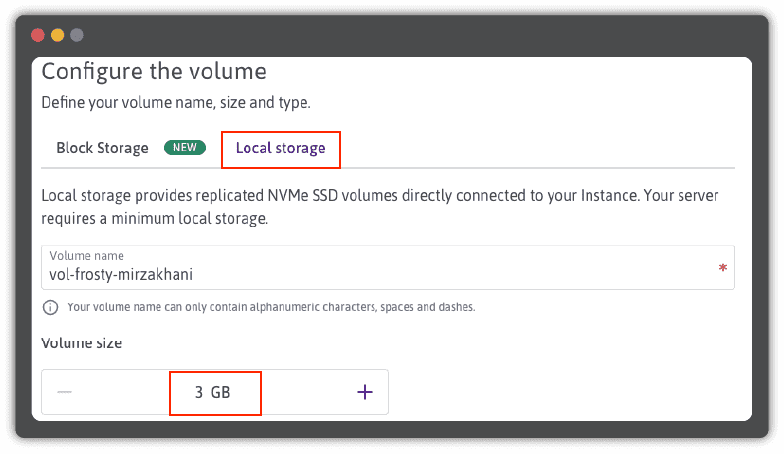Increase volume size with plus button
Screen dimensions: 784x454
tap(365, 393)
